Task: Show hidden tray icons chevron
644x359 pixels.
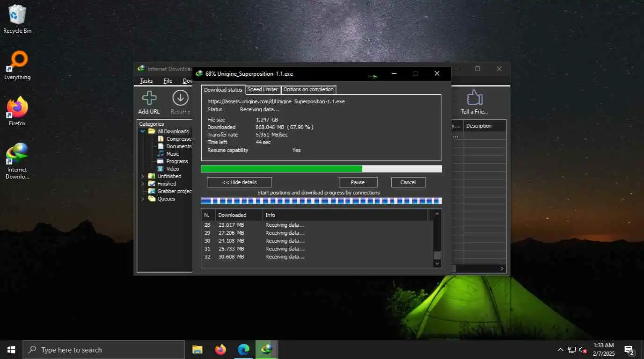Action: (560, 350)
